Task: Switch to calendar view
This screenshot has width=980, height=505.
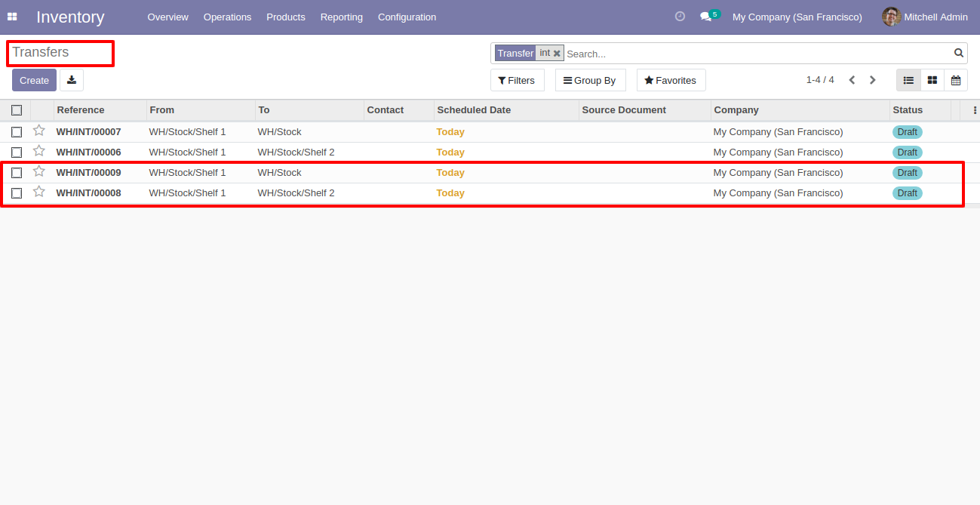Action: (956, 80)
